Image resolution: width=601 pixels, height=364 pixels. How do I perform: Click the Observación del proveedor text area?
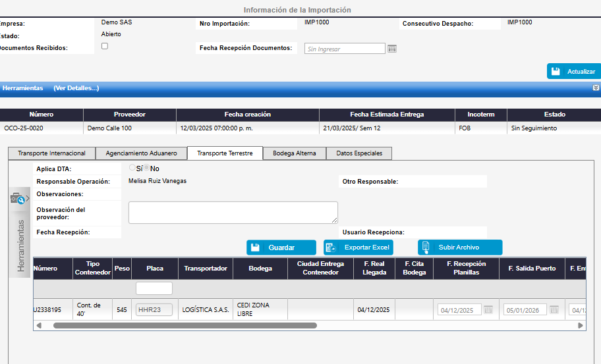(233, 212)
